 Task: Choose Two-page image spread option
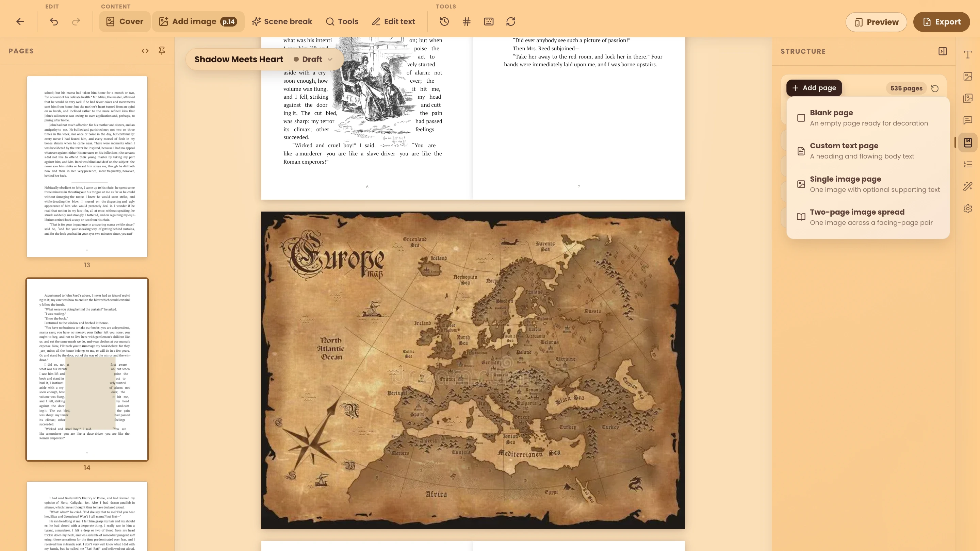[868, 217]
